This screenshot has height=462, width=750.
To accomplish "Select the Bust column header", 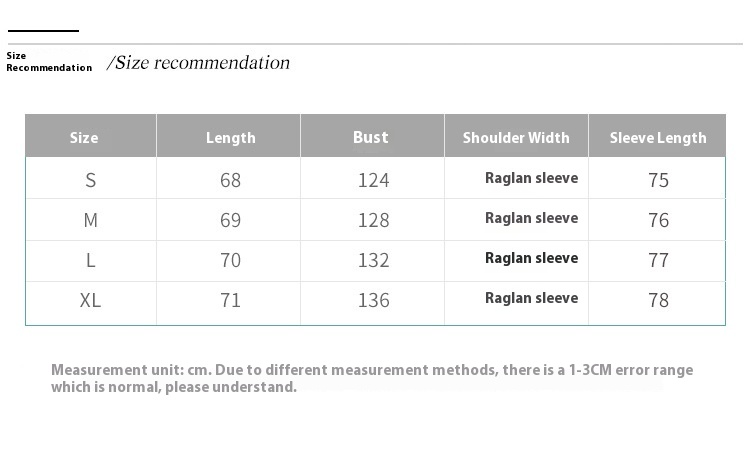I will coord(370,137).
